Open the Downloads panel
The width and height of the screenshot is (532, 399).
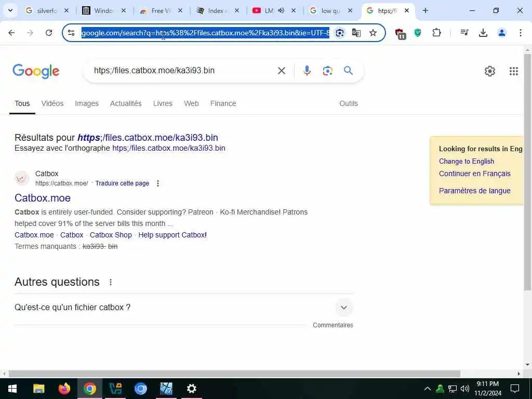[483, 33]
